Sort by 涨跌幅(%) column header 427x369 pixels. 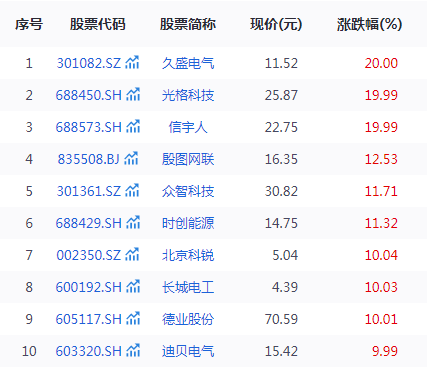point(369,24)
